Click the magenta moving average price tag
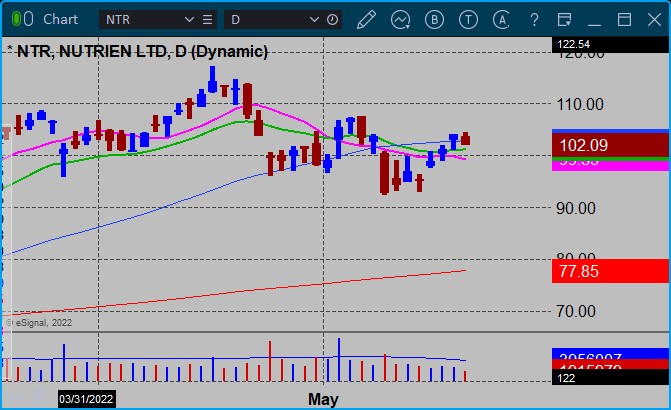Screen dimensions: 671x410 point(610,165)
